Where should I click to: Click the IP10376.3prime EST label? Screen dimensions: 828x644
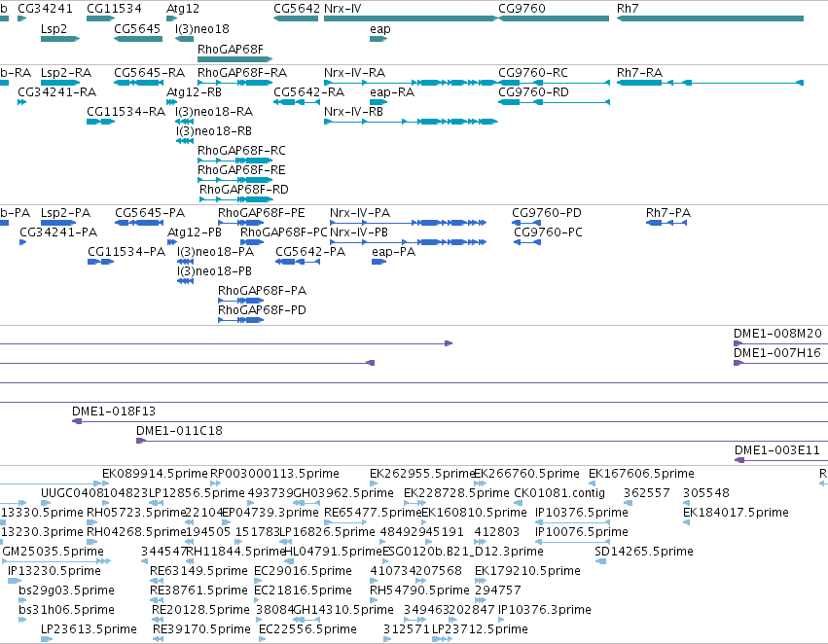pyautogui.click(x=545, y=610)
